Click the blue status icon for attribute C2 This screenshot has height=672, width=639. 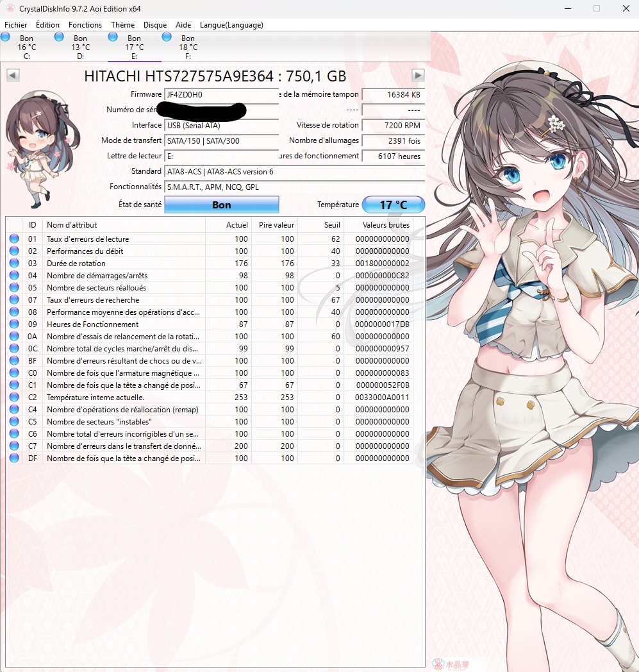tap(14, 398)
